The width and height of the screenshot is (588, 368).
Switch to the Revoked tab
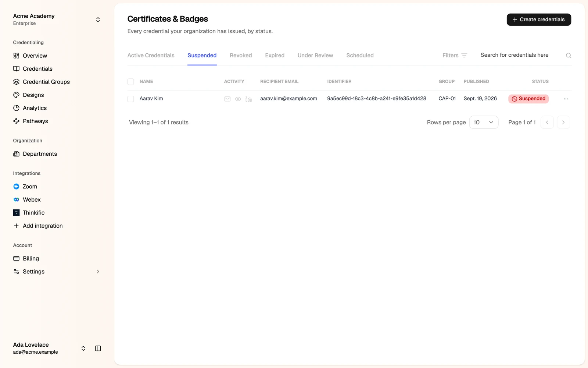pyautogui.click(x=241, y=55)
